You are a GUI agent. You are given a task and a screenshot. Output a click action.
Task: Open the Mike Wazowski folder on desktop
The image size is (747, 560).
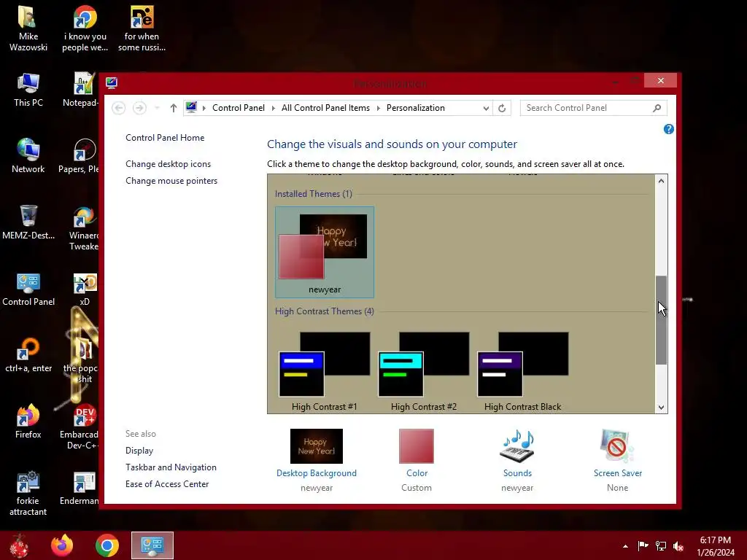(28, 28)
